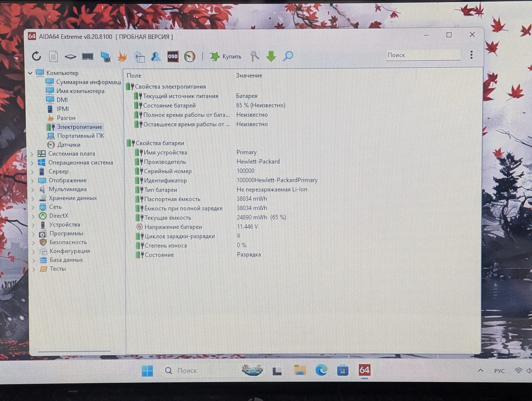
Task: Open the sensor gauge toolbar icon
Action: coord(190,56)
